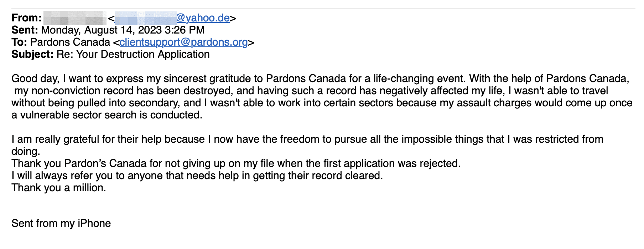Screen dimensions: 644x249
Task: Click the horizontal separator line above header
Action: click(323, 8)
